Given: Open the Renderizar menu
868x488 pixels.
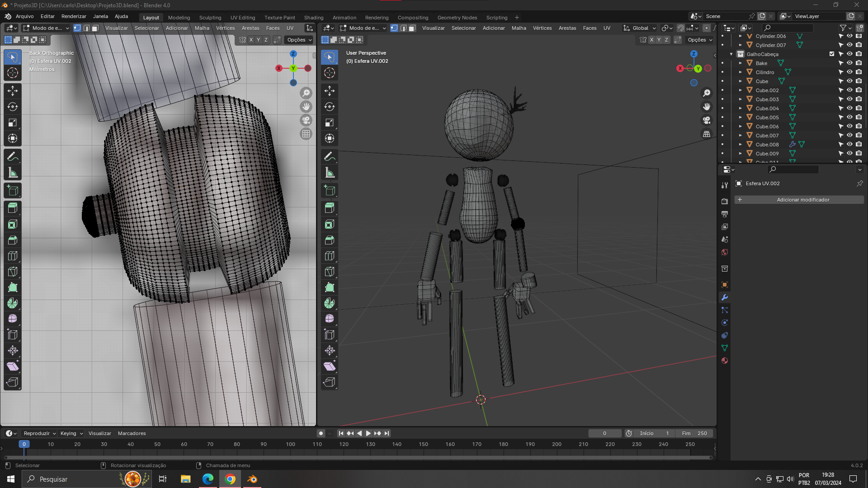Looking at the screenshot, I should 74,16.
